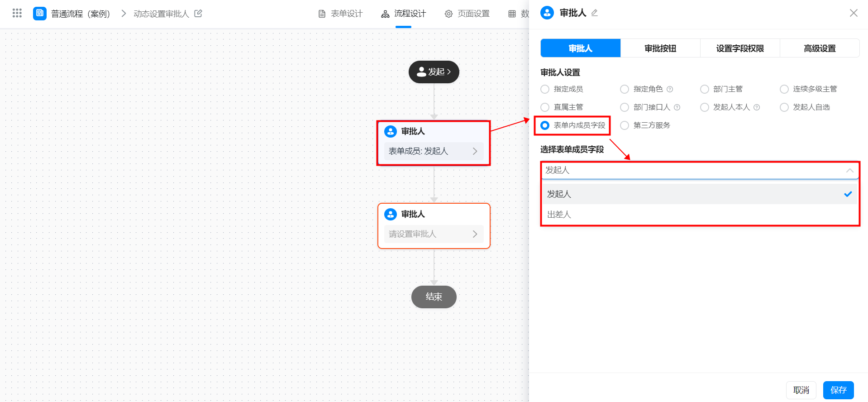Click the edit icon beside 动态设置审批人

coord(198,13)
